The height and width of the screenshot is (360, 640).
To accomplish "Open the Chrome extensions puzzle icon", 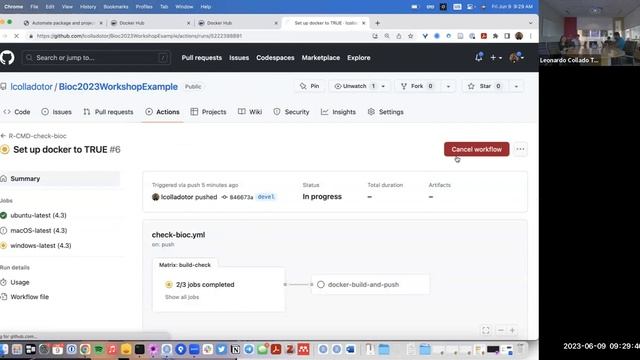I will coord(495,36).
